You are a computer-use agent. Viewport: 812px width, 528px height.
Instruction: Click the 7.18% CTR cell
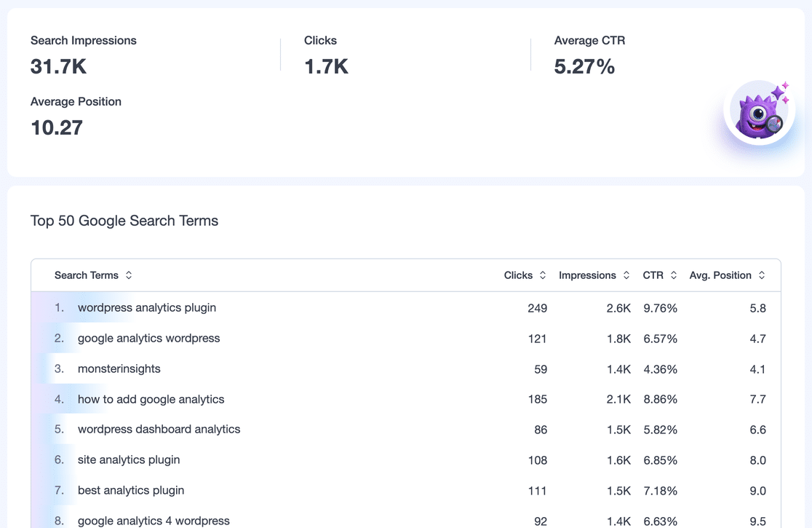(x=660, y=491)
